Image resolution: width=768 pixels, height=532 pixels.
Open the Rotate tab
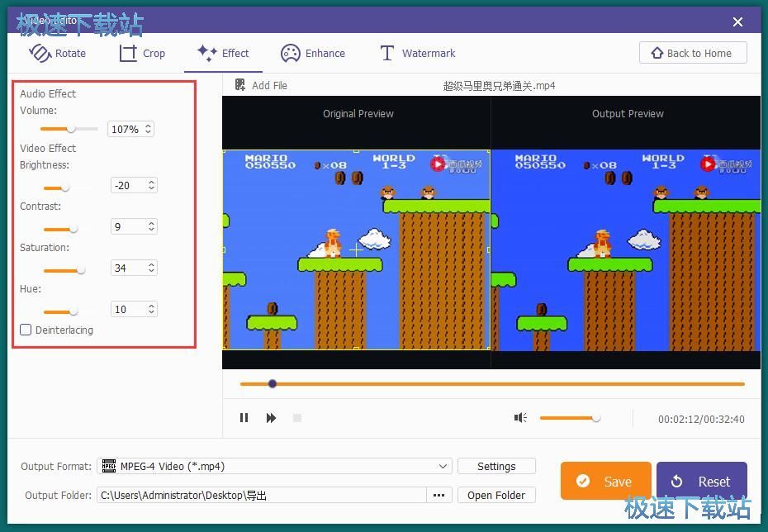tap(57, 53)
